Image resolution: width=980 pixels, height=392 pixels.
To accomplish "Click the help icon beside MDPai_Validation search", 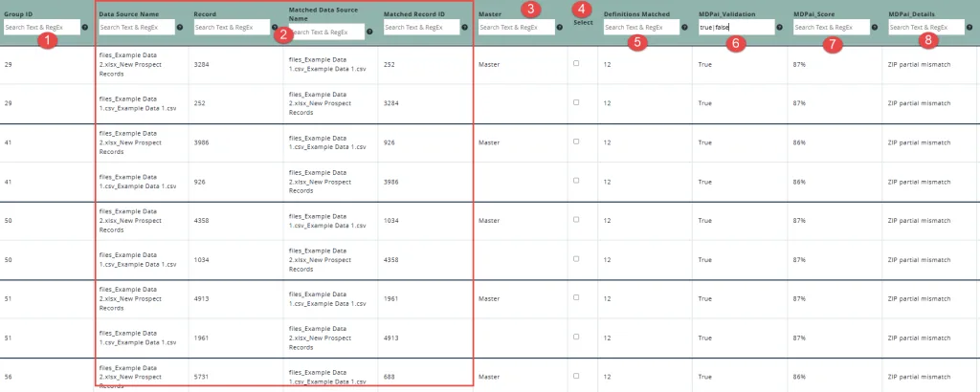I will pyautogui.click(x=779, y=28).
